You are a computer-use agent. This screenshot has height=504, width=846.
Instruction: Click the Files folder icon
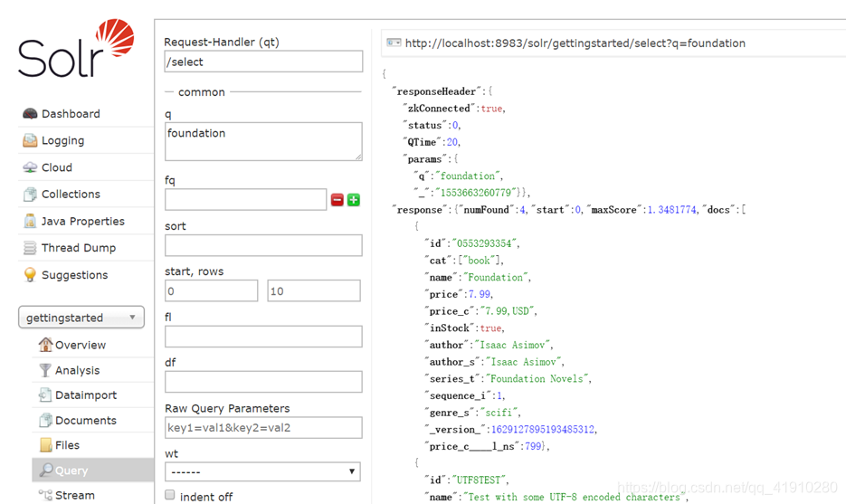(46, 445)
